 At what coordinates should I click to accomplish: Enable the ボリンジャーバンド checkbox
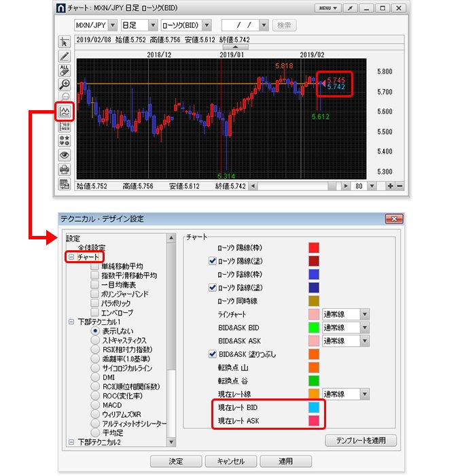click(94, 294)
